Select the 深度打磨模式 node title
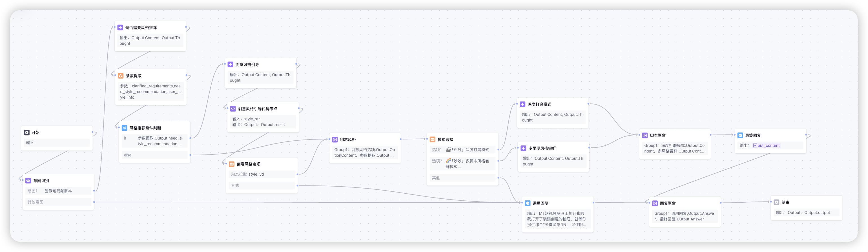Viewport: 868px width, 252px height. (539, 105)
